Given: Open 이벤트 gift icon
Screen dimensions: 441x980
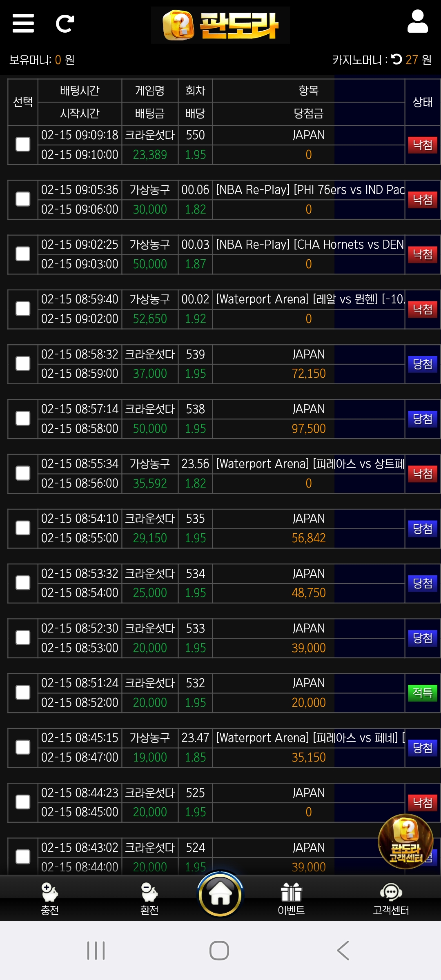Looking at the screenshot, I should (291, 898).
